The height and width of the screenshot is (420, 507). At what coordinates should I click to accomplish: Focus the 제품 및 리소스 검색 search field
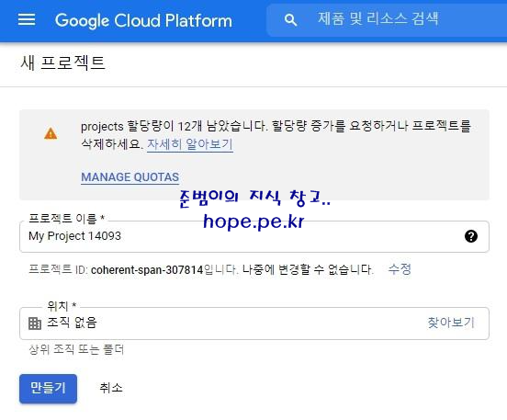387,20
